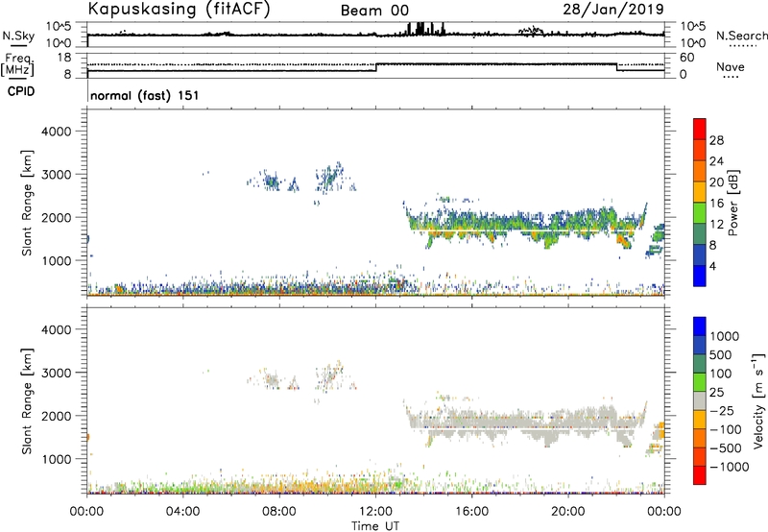Viewport: 768px width, 532px height.
Task: Click Power colorbar segment between 12 and 16
Action: (700, 213)
